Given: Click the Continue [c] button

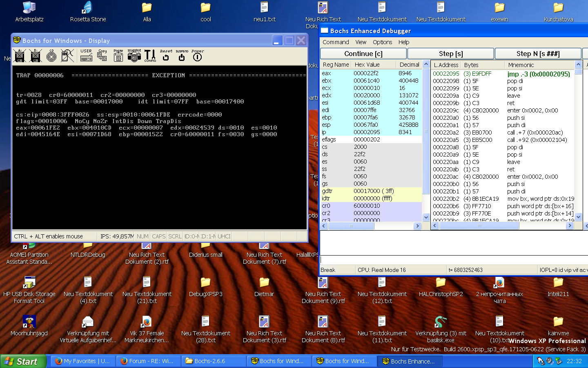Looking at the screenshot, I should (363, 54).
